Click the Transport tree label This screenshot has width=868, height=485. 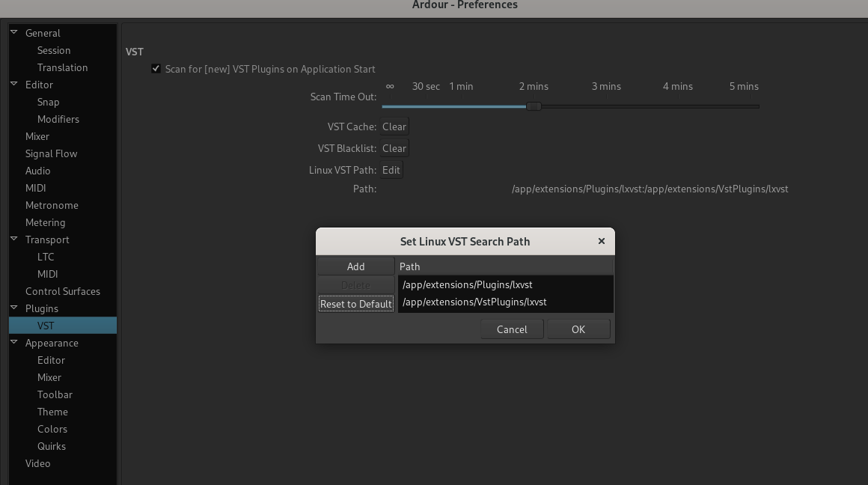click(47, 240)
